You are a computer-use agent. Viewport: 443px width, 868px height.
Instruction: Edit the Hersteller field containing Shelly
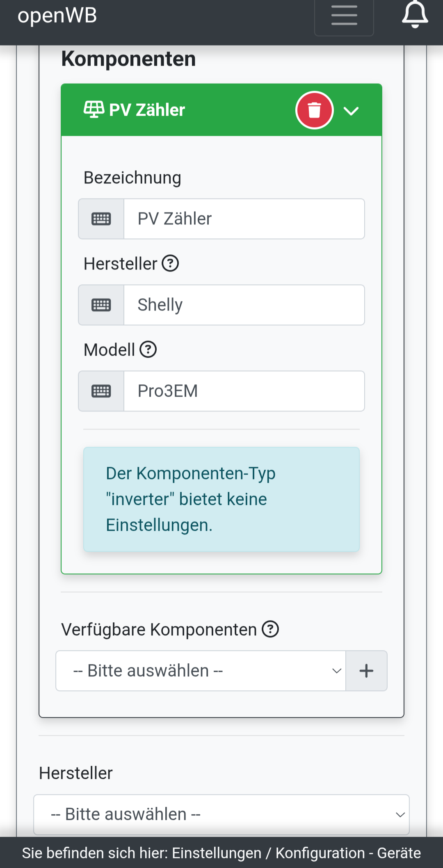(x=244, y=305)
